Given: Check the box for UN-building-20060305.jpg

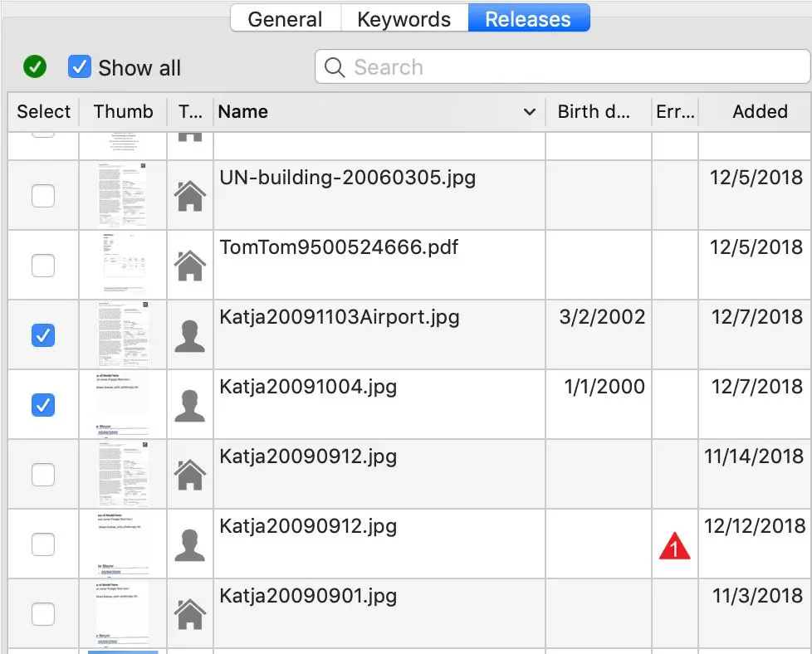Looking at the screenshot, I should pyautogui.click(x=43, y=196).
